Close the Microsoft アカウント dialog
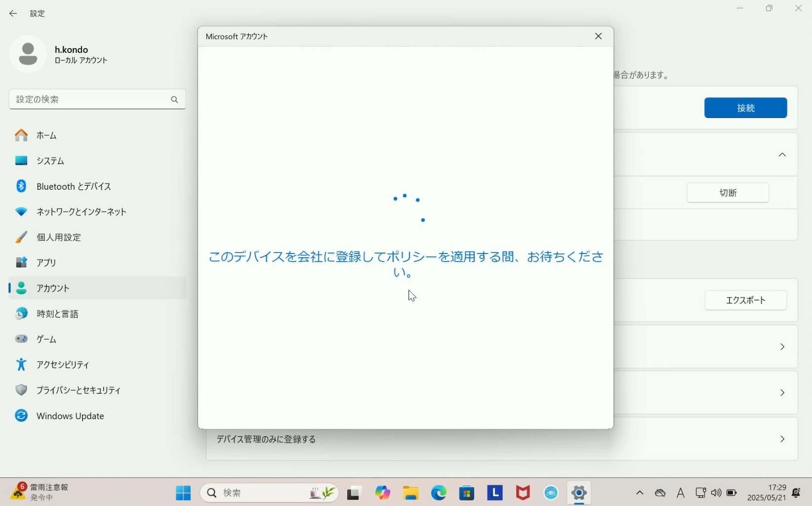Viewport: 812px width, 506px height. pos(598,37)
